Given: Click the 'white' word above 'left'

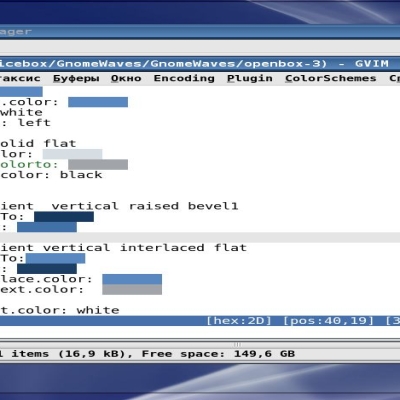Looking at the screenshot, I should click(21, 112).
